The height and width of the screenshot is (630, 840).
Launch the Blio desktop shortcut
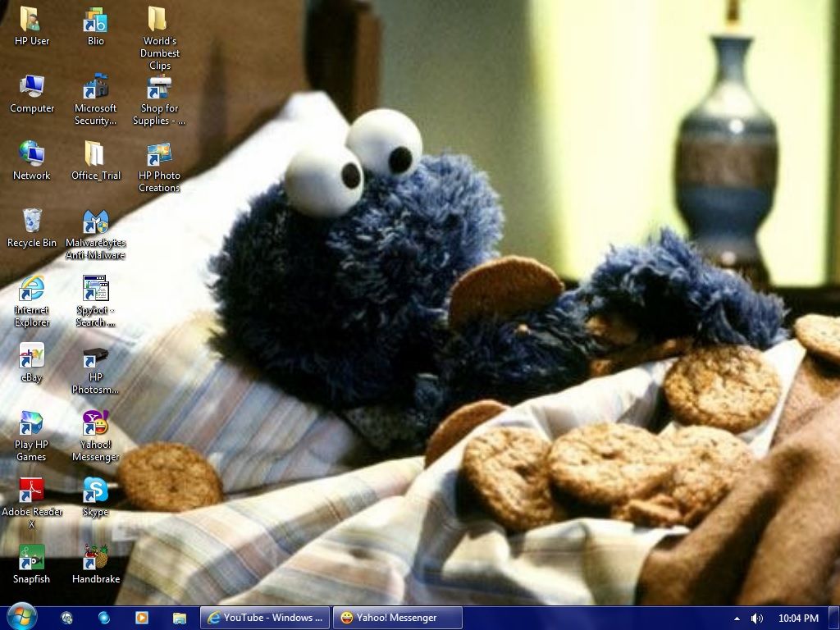95,25
